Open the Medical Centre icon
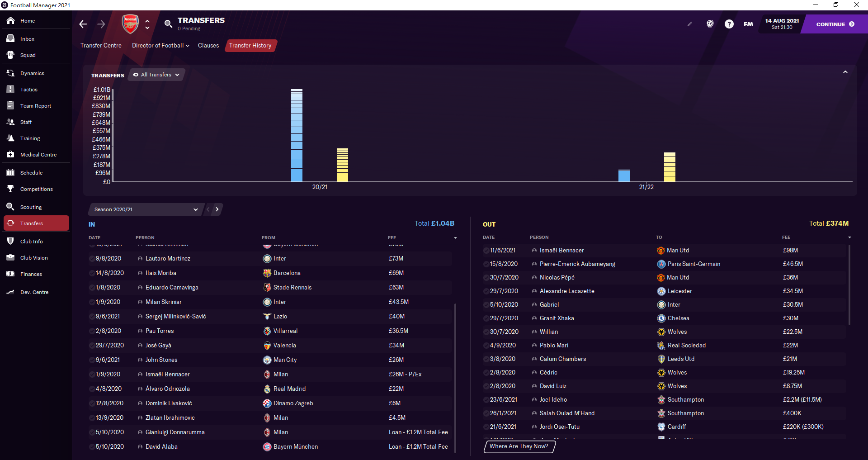Screen dimensions: 868x460 tap(11, 155)
